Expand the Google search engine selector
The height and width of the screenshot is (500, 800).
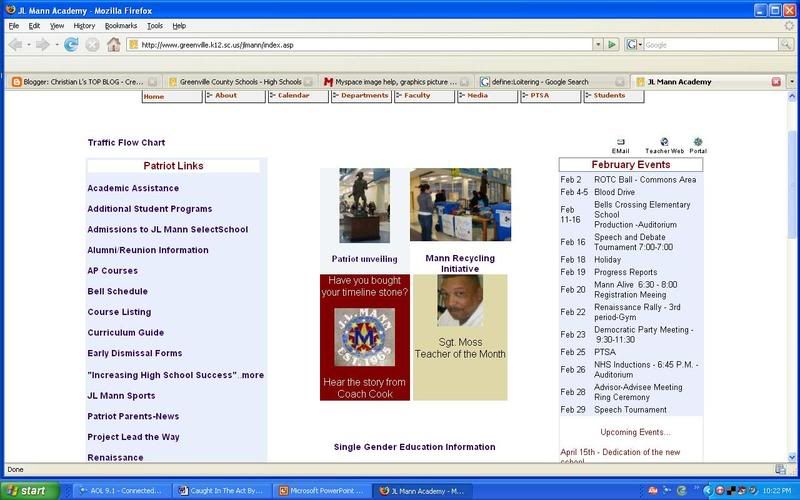coord(634,45)
